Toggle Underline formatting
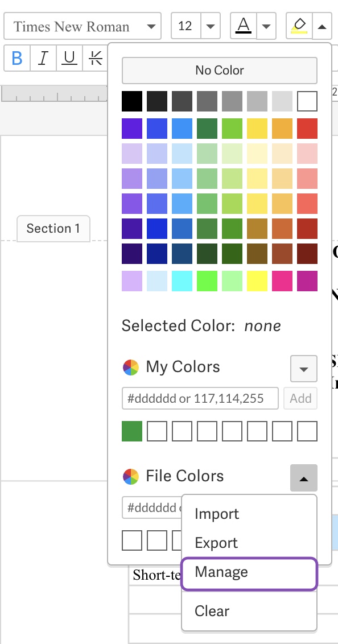338x644 pixels. [x=69, y=58]
